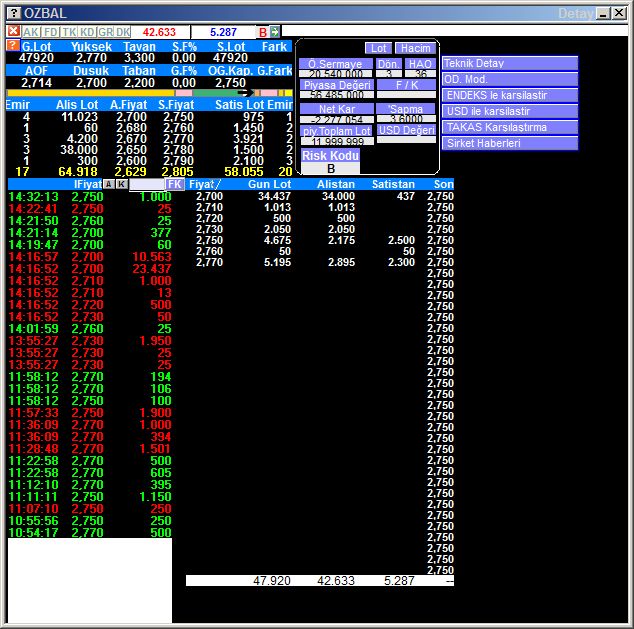Switch to the Hacim view
The image size is (634, 629).
point(416,48)
